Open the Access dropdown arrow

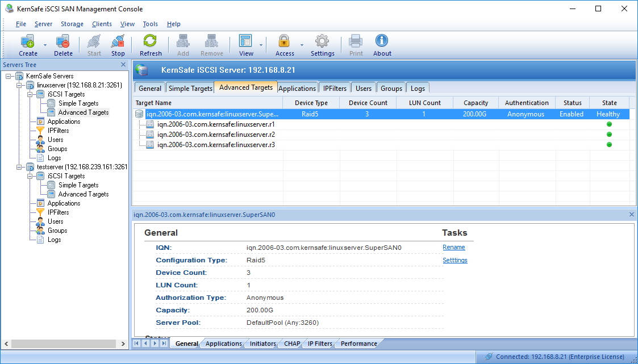pos(302,45)
